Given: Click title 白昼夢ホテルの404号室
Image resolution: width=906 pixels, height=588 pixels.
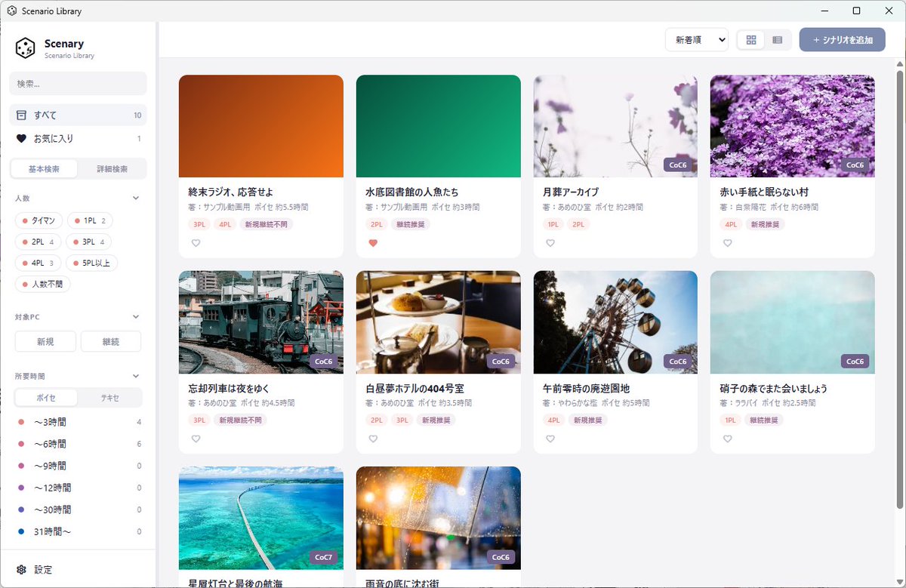Looking at the screenshot, I should [x=414, y=388].
